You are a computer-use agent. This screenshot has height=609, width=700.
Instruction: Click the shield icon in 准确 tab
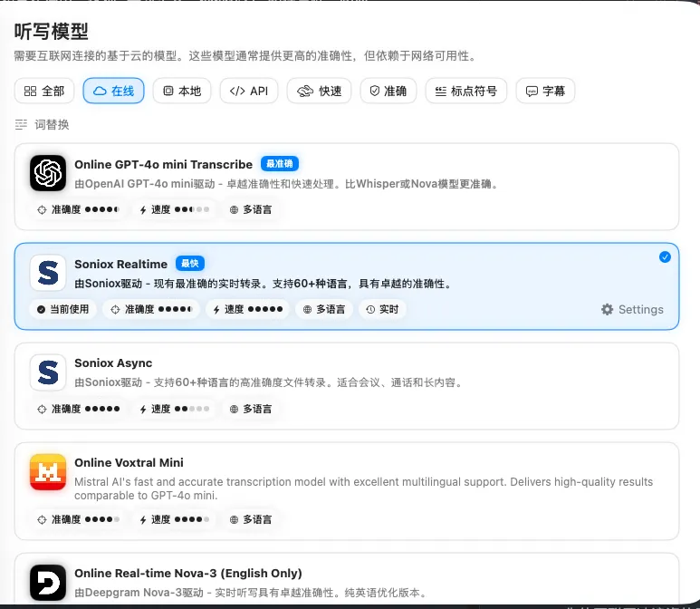(x=375, y=92)
